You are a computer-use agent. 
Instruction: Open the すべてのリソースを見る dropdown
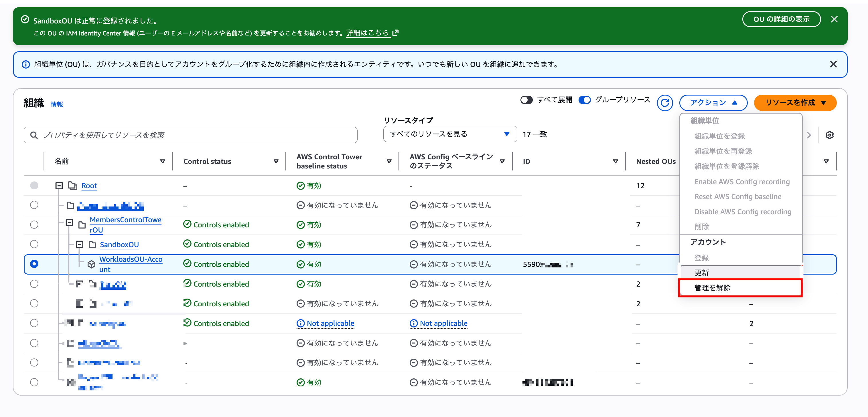450,134
